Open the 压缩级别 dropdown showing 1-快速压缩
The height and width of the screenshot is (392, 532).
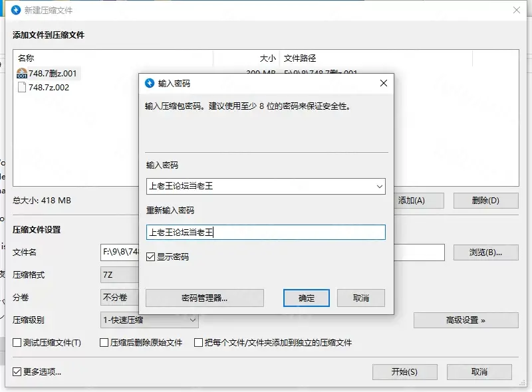(149, 320)
